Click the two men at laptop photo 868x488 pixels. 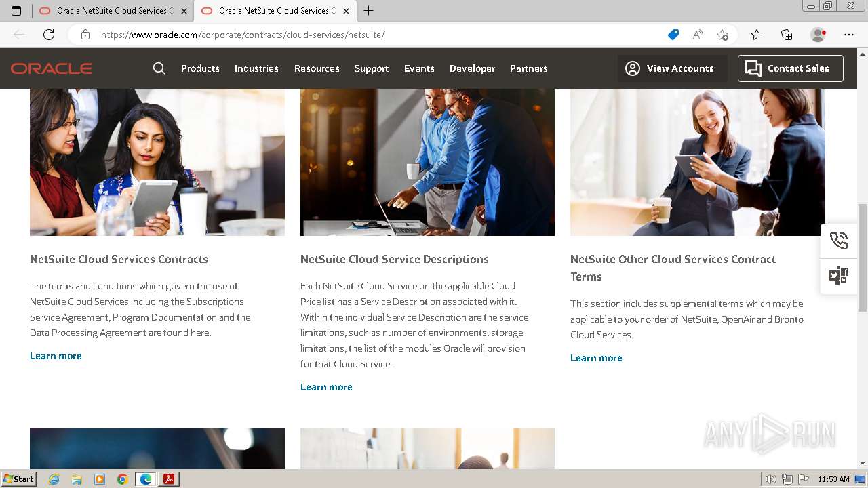[x=427, y=162]
